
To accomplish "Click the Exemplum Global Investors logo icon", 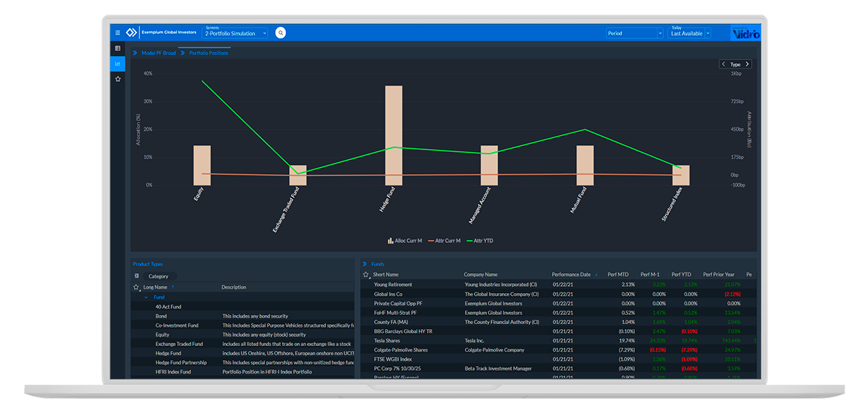I will (131, 33).
